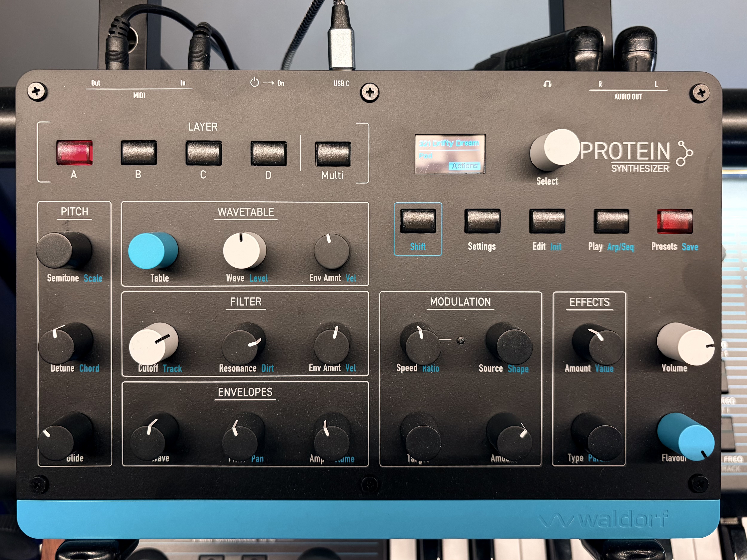Click the "PITCH" section heading
The width and height of the screenshot is (747, 560).
(x=74, y=212)
